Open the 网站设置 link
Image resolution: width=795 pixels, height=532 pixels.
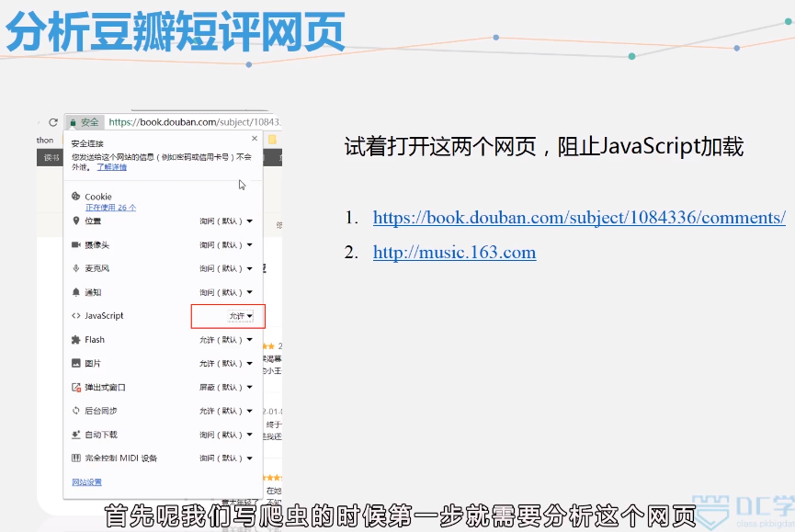86,481
